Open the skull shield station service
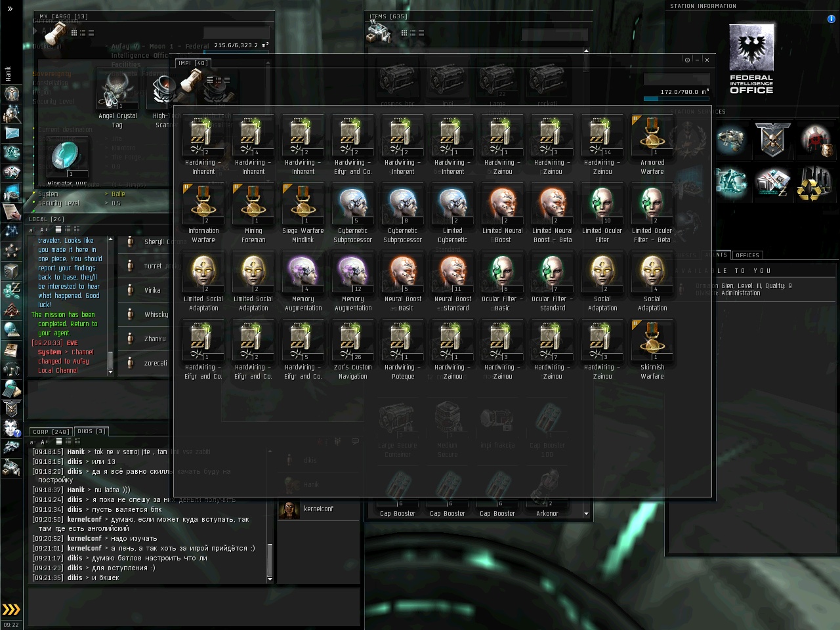The image size is (840, 630). [x=772, y=140]
